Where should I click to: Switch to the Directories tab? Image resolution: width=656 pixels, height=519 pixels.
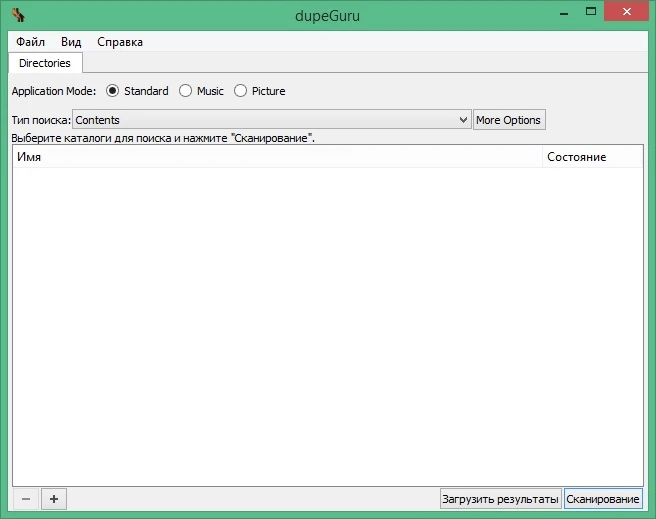click(x=45, y=63)
